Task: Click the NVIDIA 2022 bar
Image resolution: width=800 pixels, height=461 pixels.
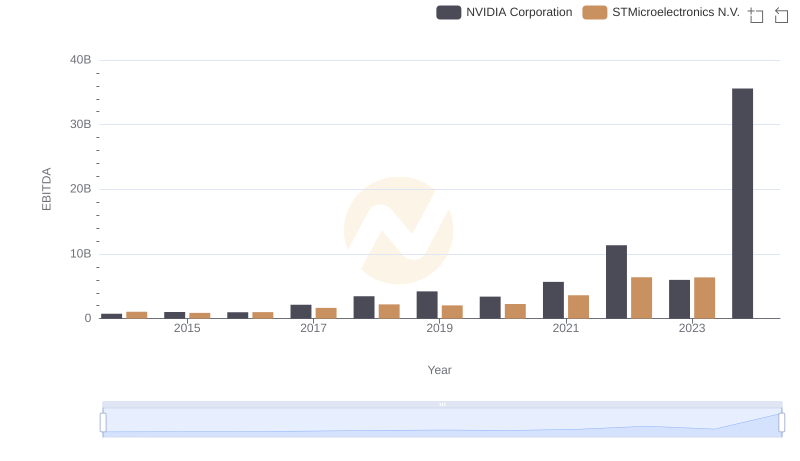Action: [616, 281]
